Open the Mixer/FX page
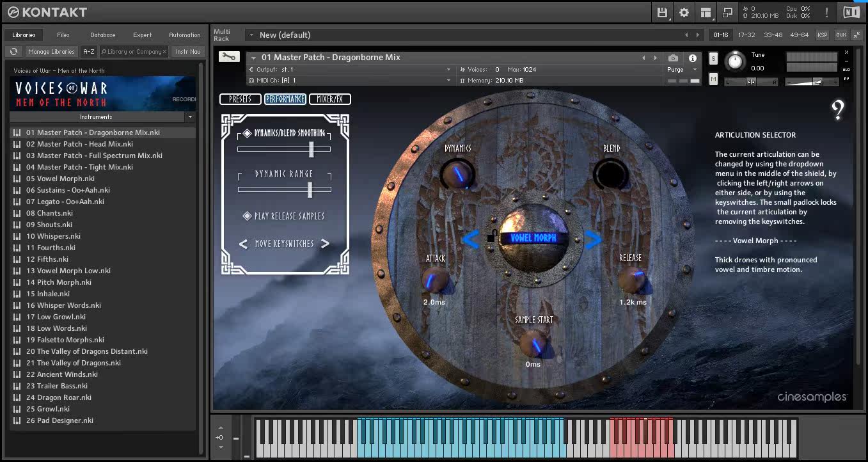 pos(330,99)
